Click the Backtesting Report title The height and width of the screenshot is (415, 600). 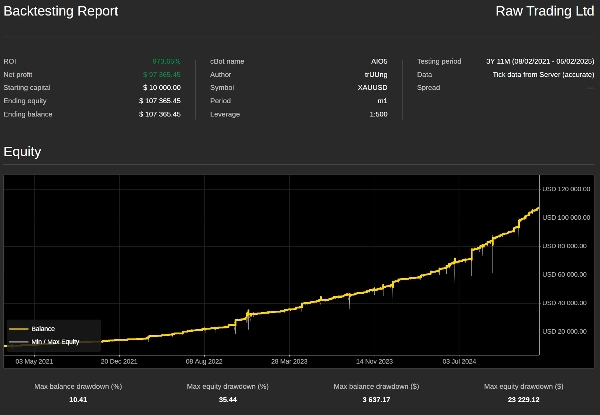tap(60, 12)
